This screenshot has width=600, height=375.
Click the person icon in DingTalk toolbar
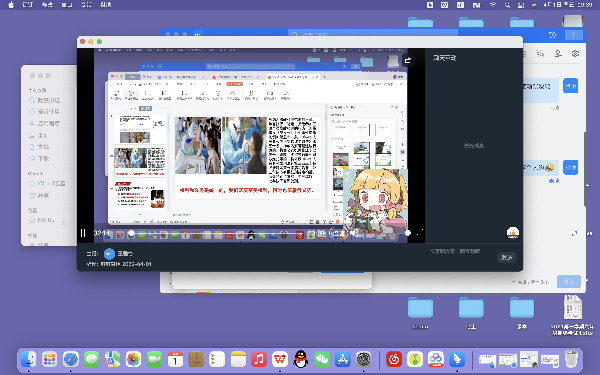point(558,54)
